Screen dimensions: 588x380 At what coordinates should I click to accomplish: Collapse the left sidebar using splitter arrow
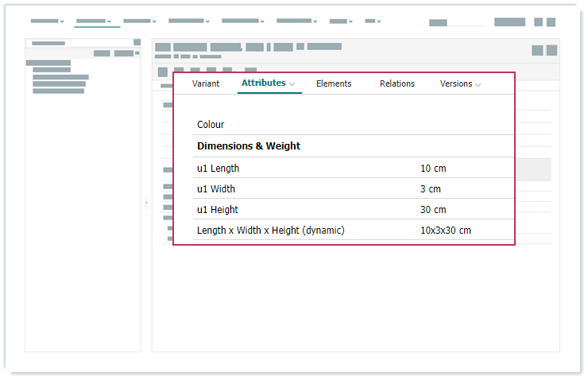coord(146,204)
